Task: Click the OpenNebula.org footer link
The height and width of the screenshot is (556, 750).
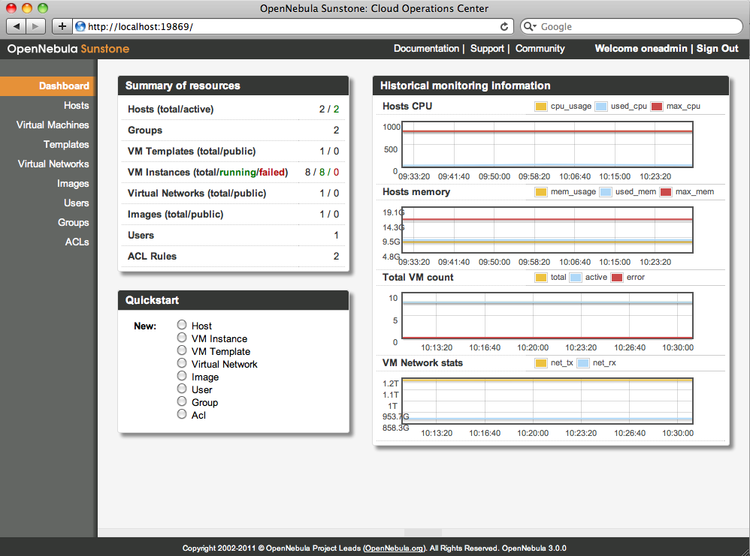Action: coord(394,548)
